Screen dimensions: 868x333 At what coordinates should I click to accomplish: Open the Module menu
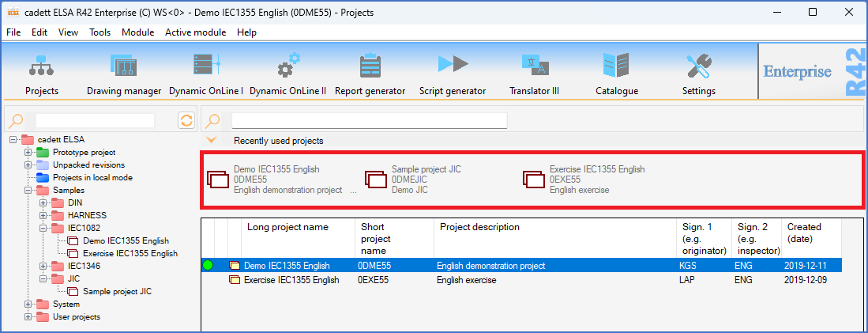[x=138, y=32]
